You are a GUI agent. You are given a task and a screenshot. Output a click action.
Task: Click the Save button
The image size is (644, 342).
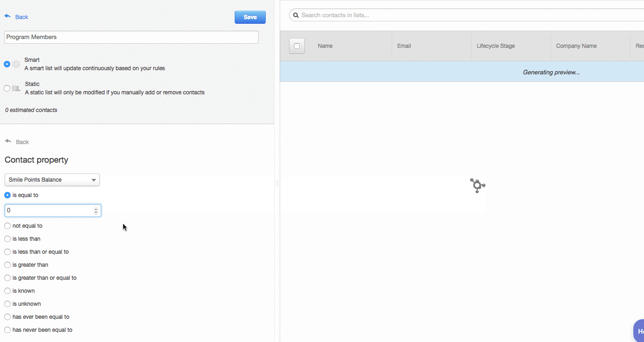[250, 17]
